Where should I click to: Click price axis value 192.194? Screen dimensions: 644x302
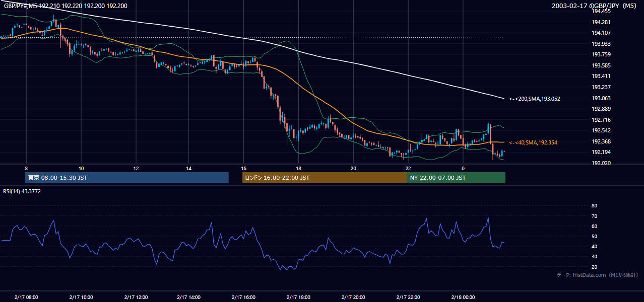[601, 152]
